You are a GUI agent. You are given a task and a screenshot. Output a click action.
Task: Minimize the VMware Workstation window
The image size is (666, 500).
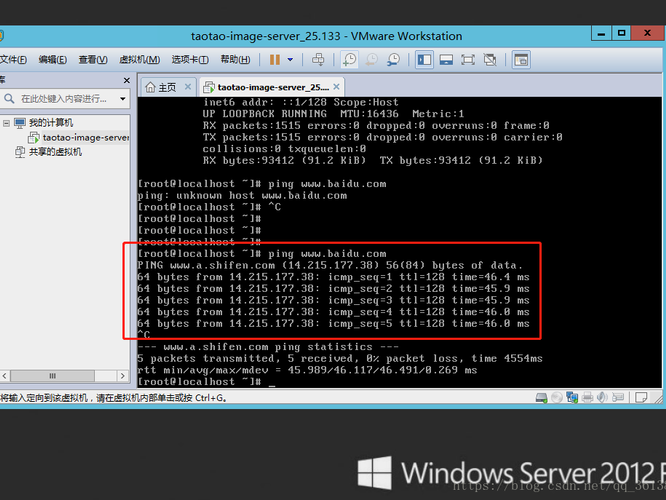tap(601, 33)
